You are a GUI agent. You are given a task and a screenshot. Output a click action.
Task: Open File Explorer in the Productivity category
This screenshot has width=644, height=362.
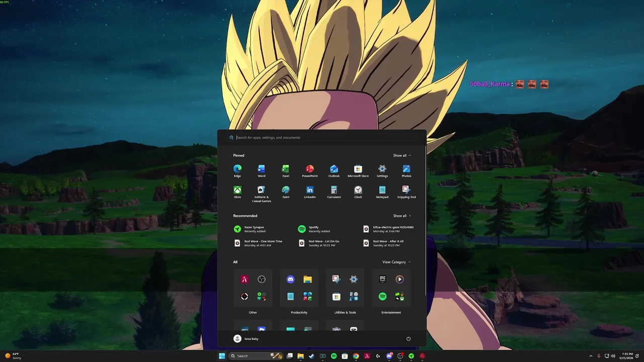click(x=307, y=280)
